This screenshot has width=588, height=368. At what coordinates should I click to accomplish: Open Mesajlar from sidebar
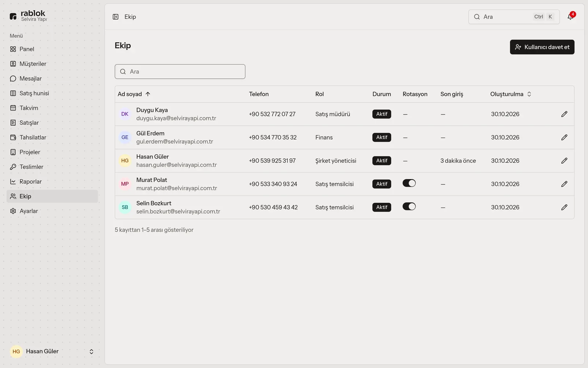click(52, 78)
